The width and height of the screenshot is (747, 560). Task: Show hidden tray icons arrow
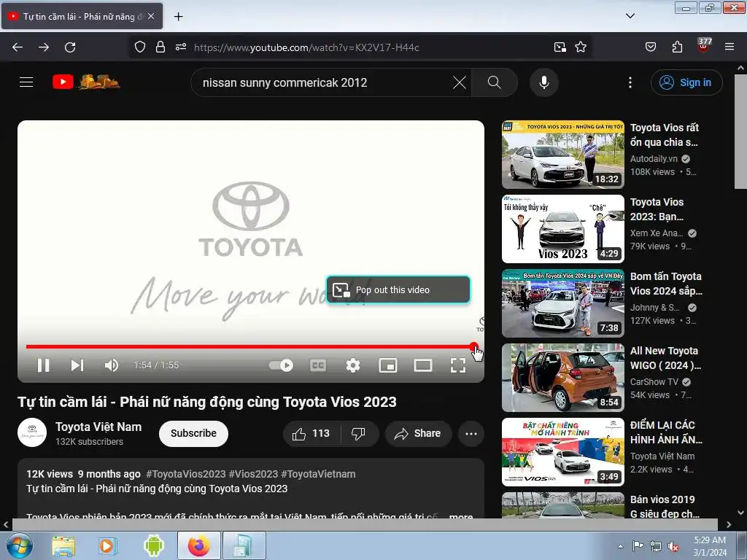coord(620,545)
